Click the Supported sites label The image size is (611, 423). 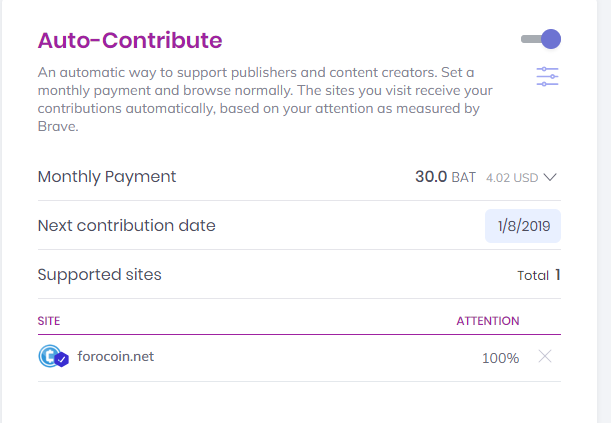[x=99, y=275]
